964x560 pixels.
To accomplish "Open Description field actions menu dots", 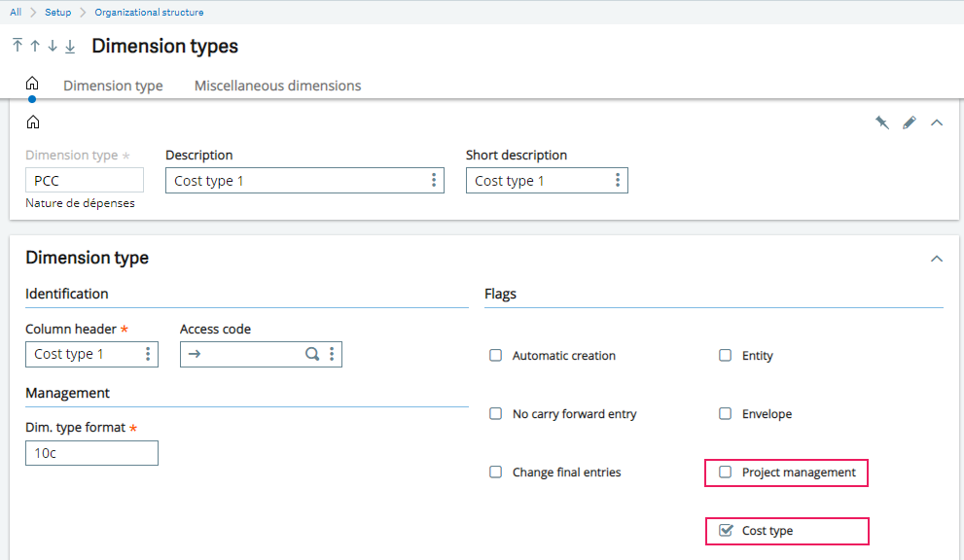I will click(x=434, y=180).
